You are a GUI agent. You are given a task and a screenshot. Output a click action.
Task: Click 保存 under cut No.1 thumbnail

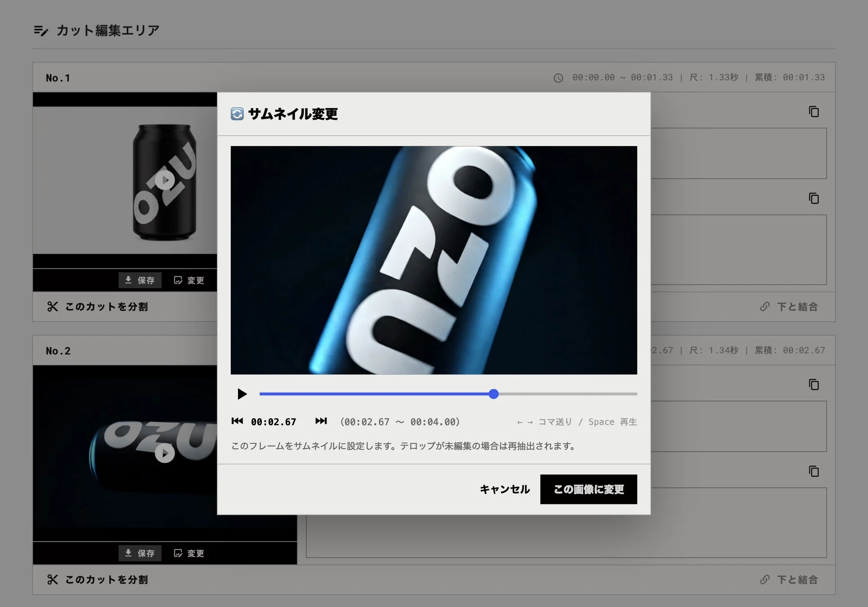[x=140, y=280]
